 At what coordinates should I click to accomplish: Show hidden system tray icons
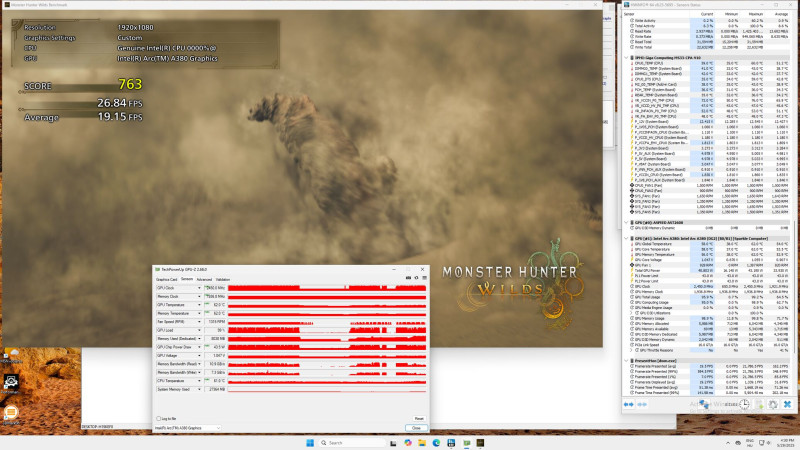(728, 443)
